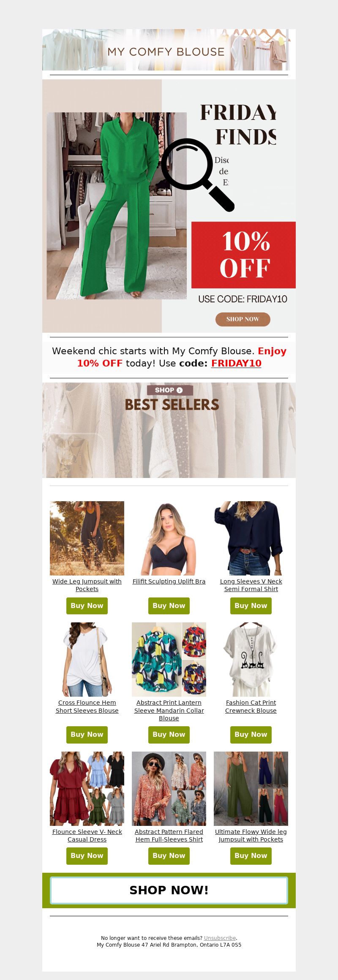Click the Filifit Sculpting Uplift Bra link
The image size is (338, 980).
[x=169, y=581]
